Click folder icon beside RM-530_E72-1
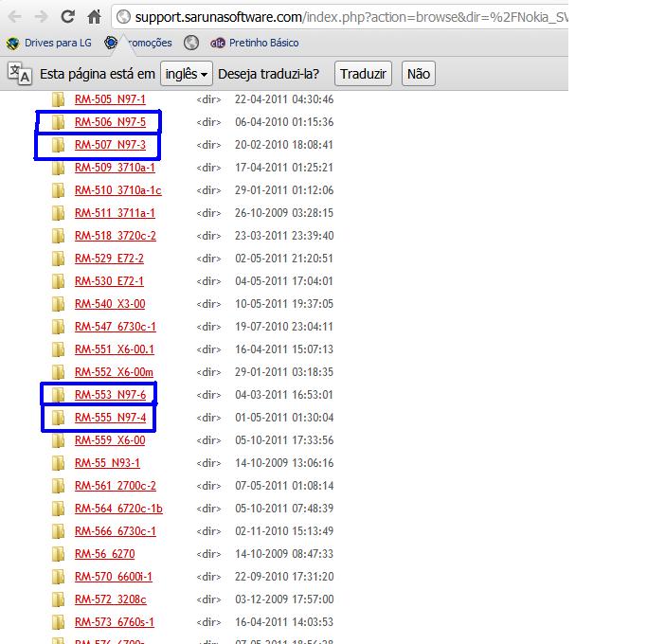647x644 pixels. (58, 281)
